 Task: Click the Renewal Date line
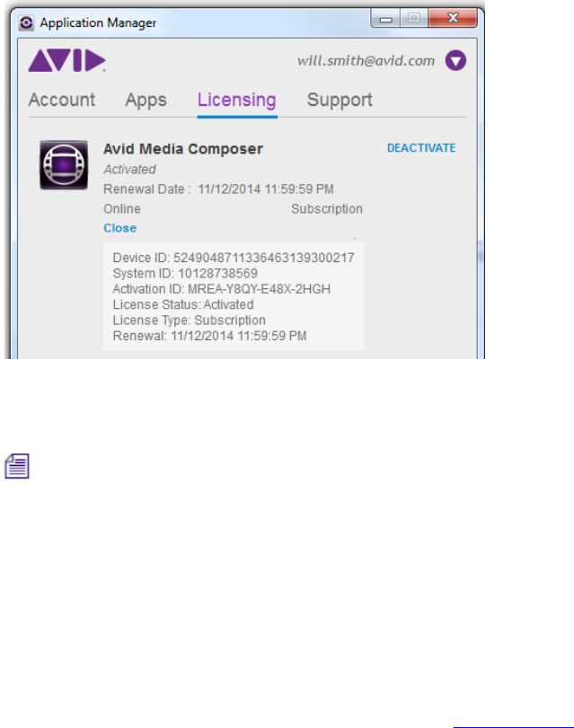point(218,189)
